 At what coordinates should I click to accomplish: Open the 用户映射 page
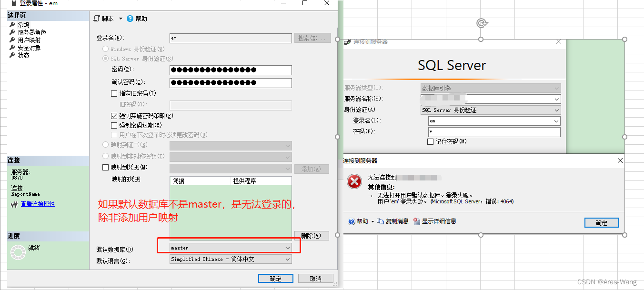point(29,40)
